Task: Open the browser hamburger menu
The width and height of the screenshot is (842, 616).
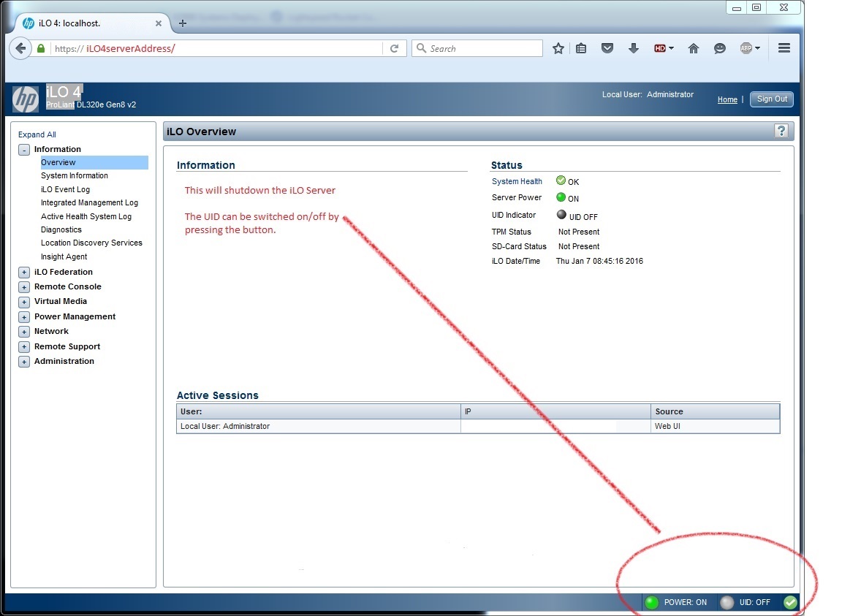Action: [784, 47]
